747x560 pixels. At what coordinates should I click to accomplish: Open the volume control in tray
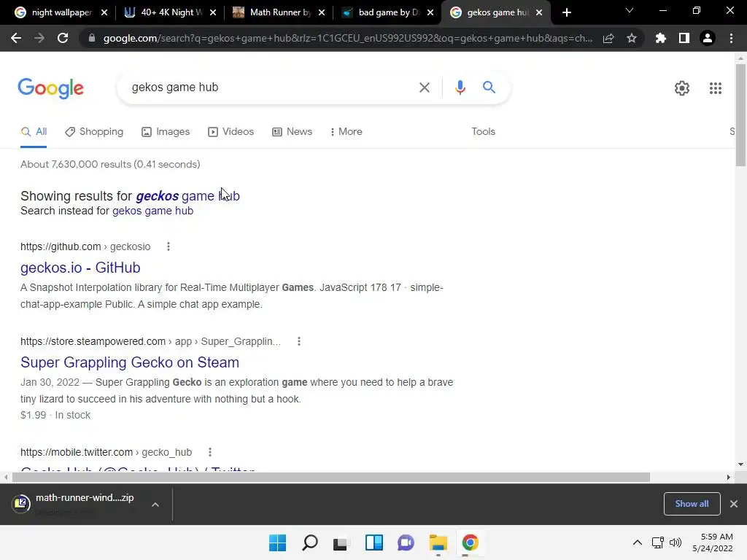[676, 542]
